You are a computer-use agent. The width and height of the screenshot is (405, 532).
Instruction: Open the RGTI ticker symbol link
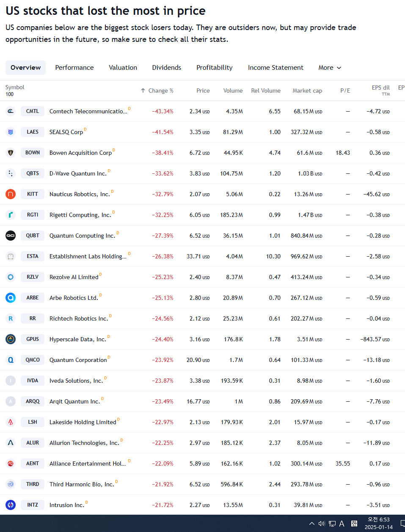click(x=33, y=215)
